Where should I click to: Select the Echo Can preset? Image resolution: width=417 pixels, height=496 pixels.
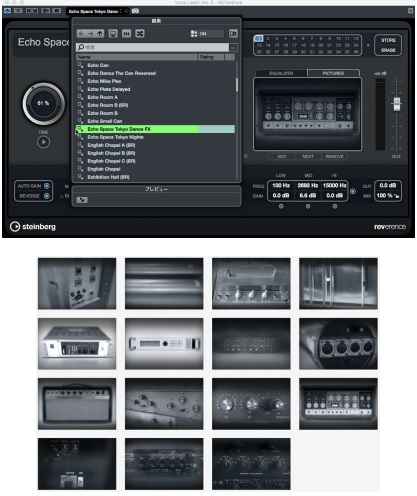tap(155, 65)
